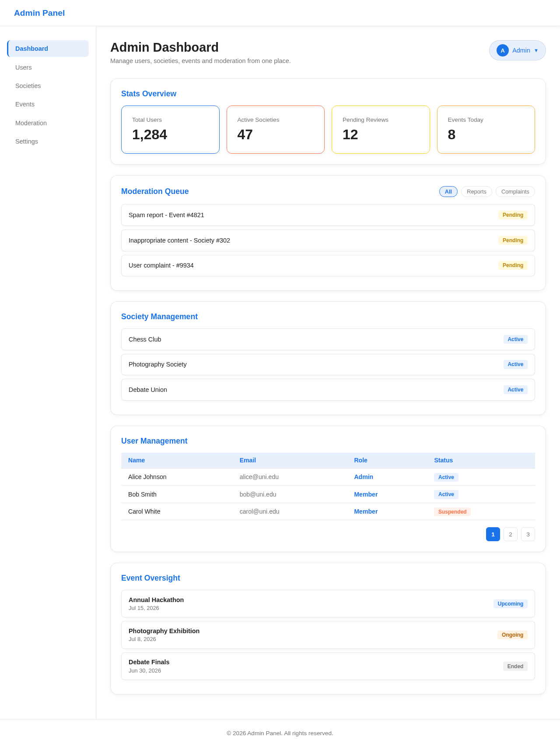
Task: Click Ongoing badge for Photography Exhibition
Action: pyautogui.click(x=512, y=635)
